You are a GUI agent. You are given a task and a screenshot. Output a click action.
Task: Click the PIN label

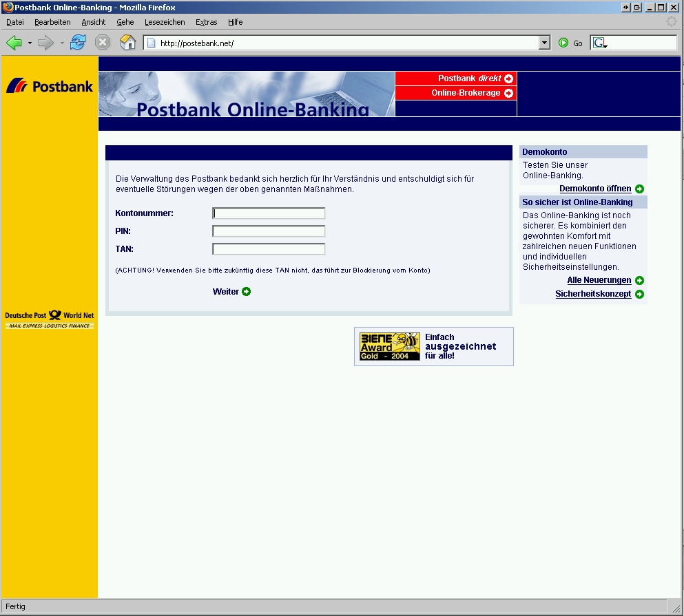pos(123,231)
